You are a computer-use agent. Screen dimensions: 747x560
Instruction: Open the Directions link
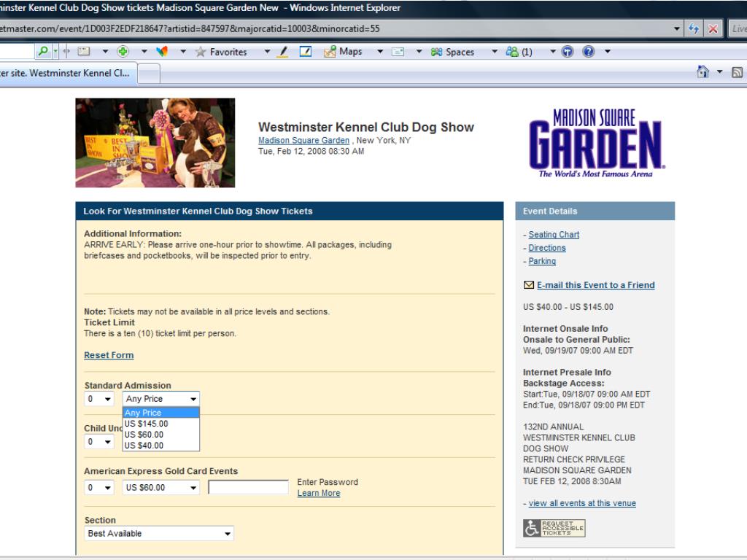(x=547, y=248)
